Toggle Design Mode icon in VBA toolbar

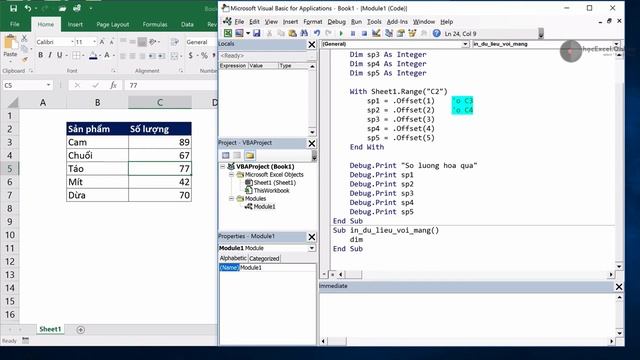click(376, 33)
